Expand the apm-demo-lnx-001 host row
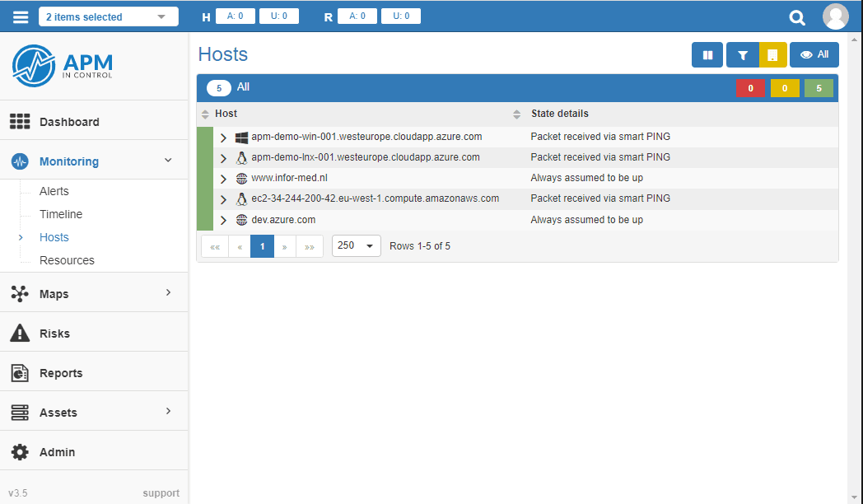The height and width of the screenshot is (504, 863). 223,158
